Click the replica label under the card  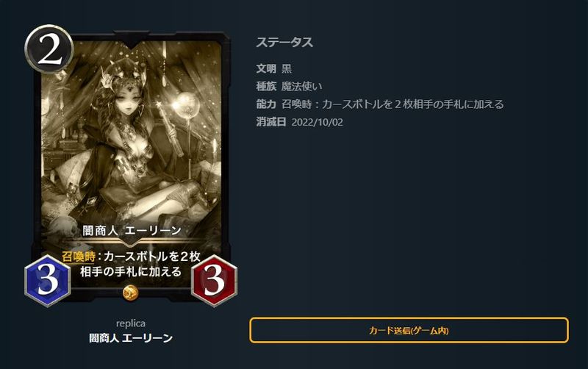(131, 323)
